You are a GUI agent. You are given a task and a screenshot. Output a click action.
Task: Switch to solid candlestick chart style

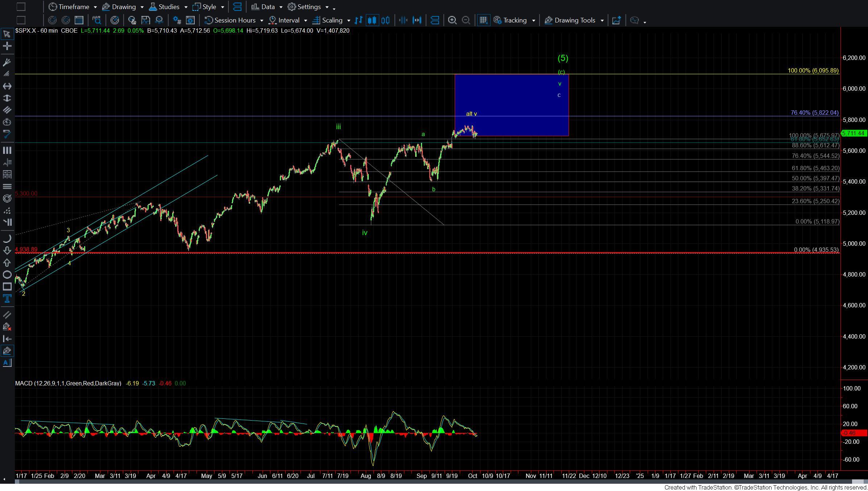coord(372,20)
